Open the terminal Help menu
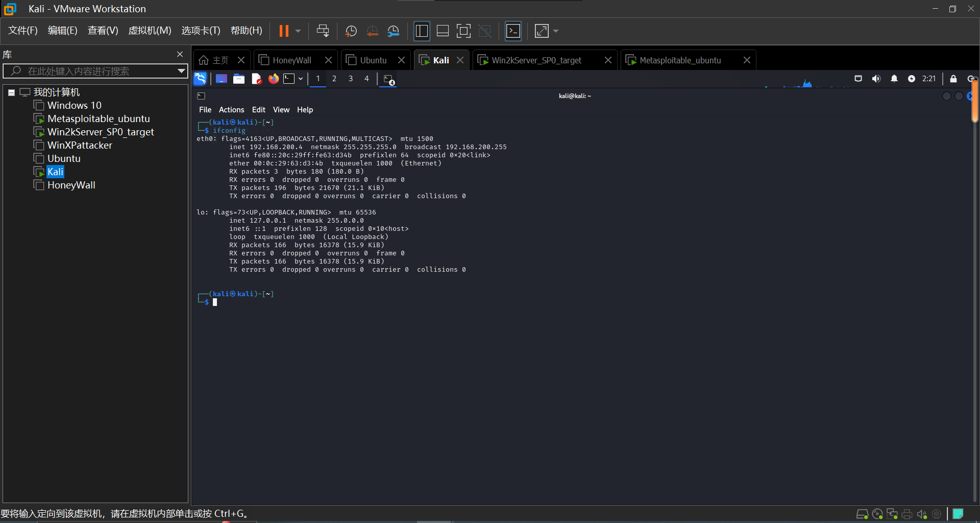980x523 pixels. click(305, 110)
